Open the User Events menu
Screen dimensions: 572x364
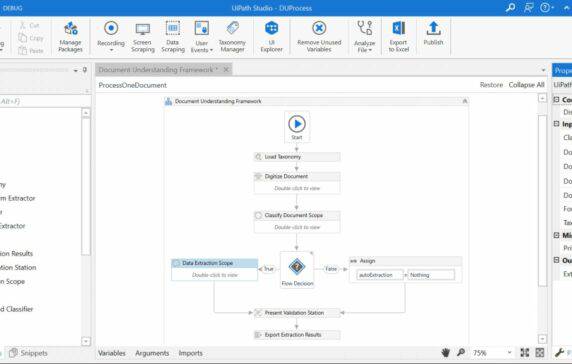click(201, 36)
